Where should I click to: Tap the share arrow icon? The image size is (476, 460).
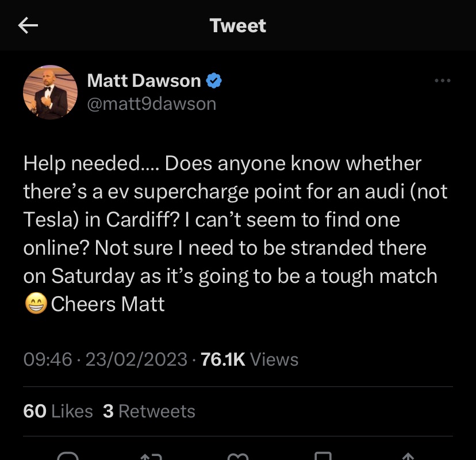coord(408,455)
